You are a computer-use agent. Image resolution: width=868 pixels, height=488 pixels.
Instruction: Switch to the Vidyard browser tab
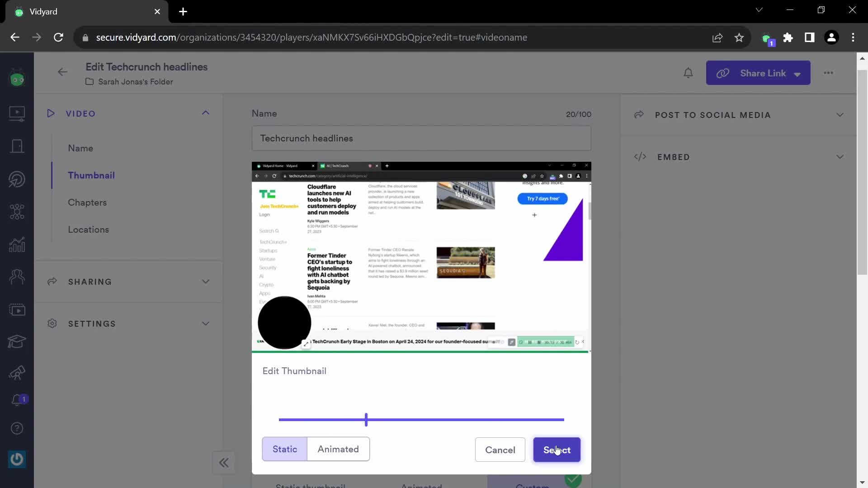pyautogui.click(x=87, y=12)
